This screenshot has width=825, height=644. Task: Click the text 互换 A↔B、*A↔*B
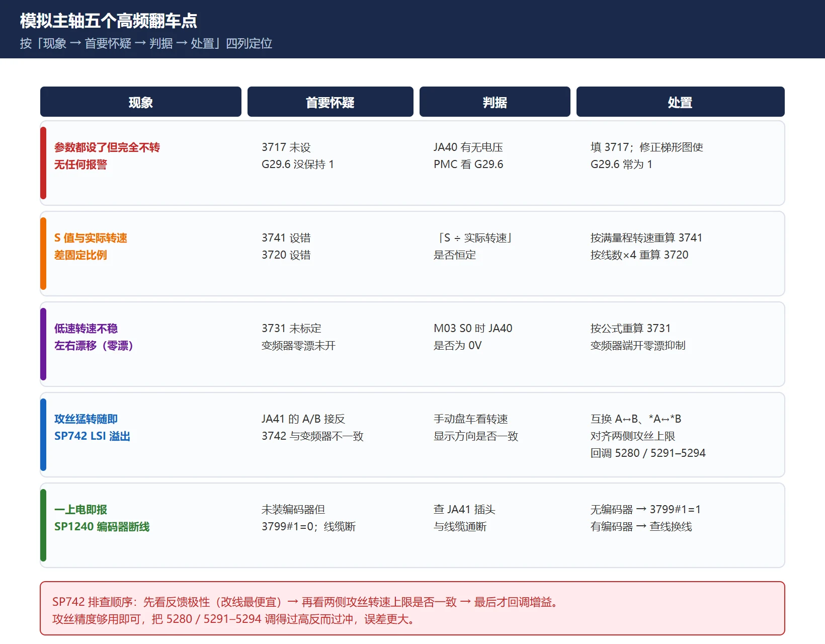636,419
